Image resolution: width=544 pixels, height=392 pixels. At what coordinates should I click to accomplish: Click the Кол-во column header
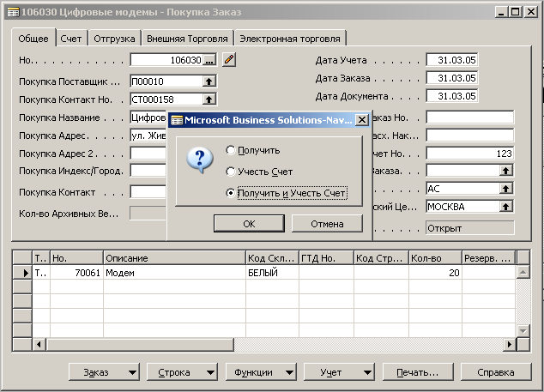(x=435, y=258)
